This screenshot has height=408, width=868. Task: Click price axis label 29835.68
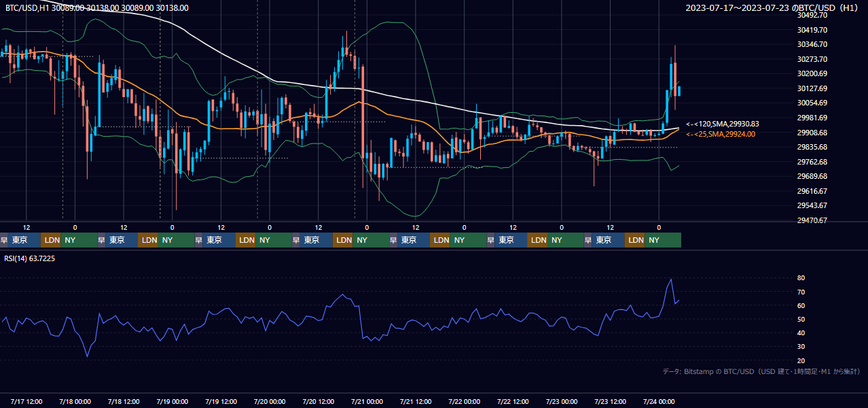(812, 147)
